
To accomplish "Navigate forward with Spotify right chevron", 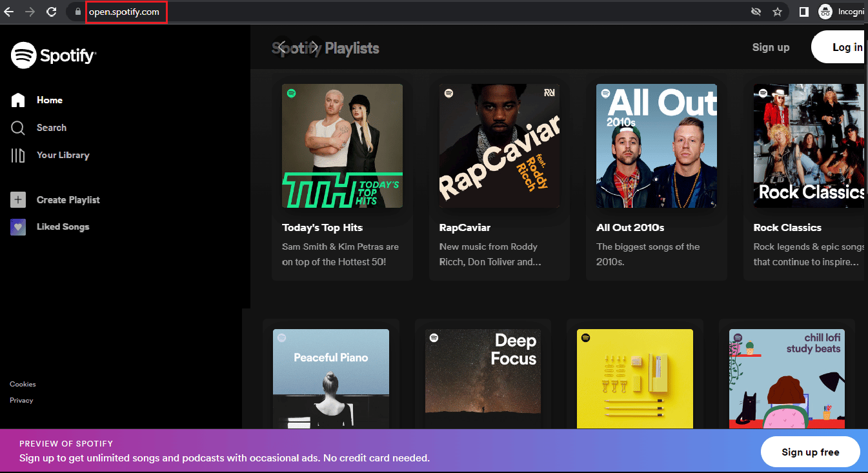I will tap(314, 46).
